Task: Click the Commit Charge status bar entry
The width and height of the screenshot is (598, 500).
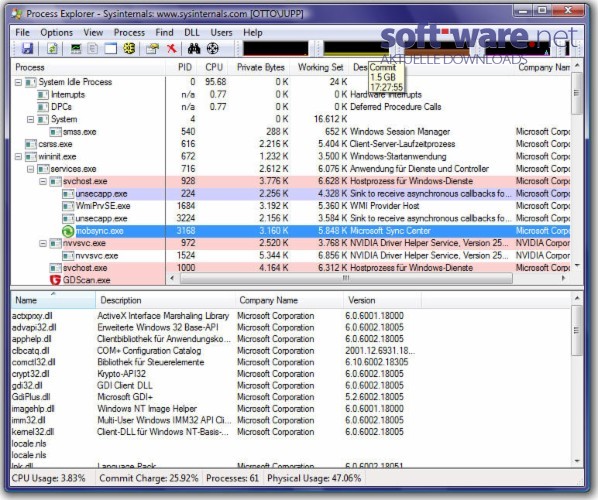Action: (149, 478)
